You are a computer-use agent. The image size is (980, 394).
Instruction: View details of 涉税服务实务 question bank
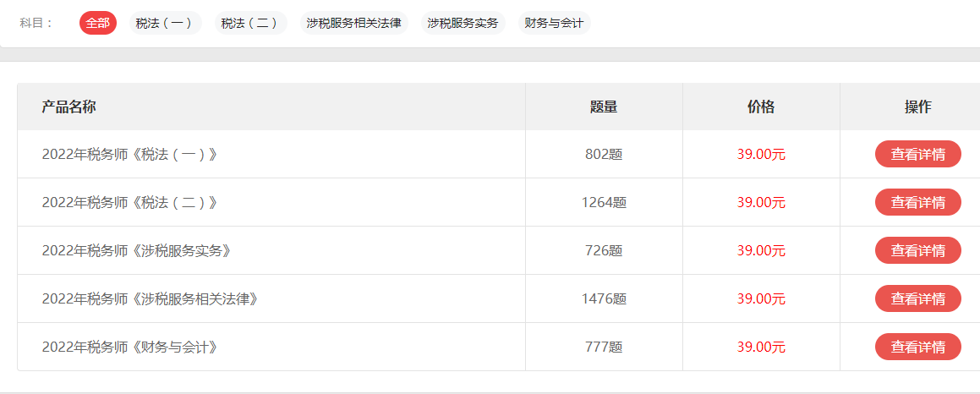pyautogui.click(x=917, y=250)
